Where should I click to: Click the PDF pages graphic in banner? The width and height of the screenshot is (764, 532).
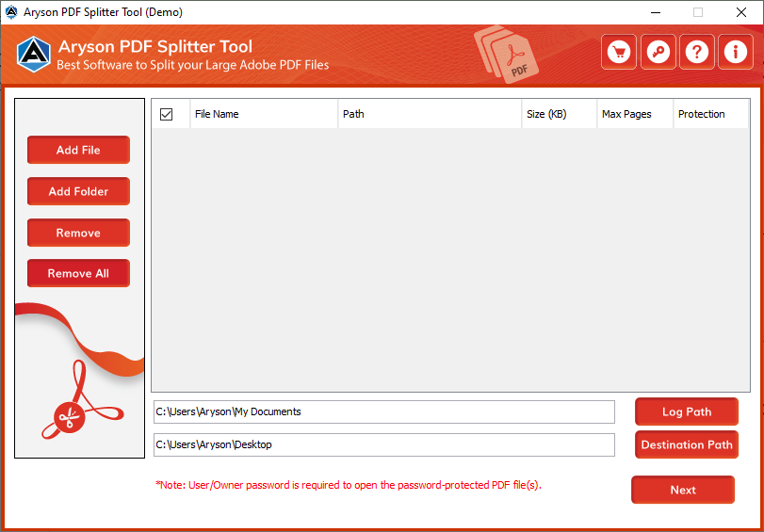tap(507, 55)
